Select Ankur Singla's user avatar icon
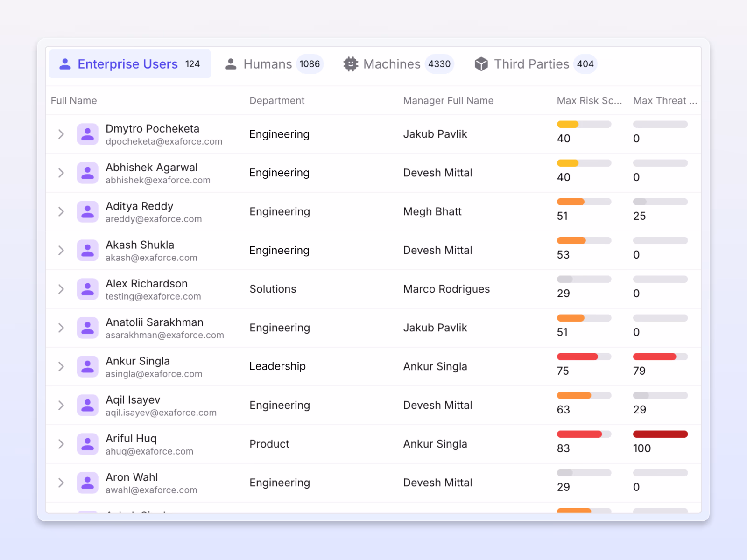Screen dimensions: 747x560 pos(87,366)
